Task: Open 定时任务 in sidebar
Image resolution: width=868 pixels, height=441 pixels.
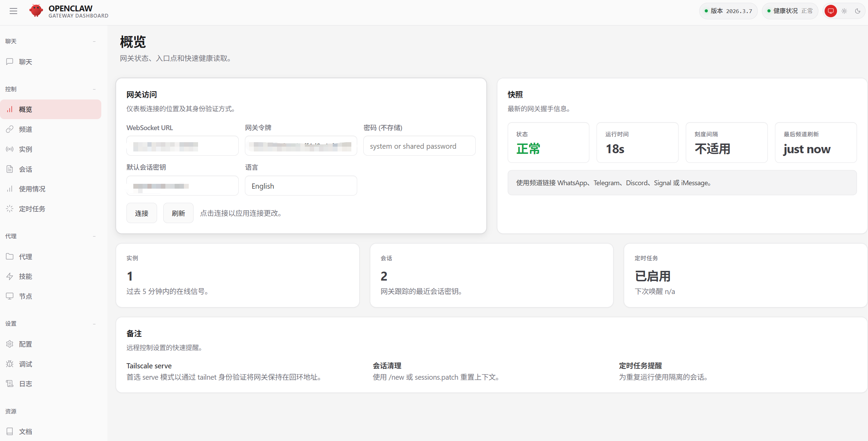Action: coord(51,209)
